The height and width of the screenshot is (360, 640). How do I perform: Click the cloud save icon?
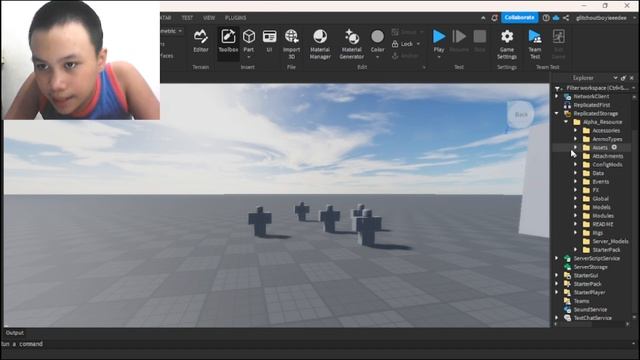(x=556, y=18)
